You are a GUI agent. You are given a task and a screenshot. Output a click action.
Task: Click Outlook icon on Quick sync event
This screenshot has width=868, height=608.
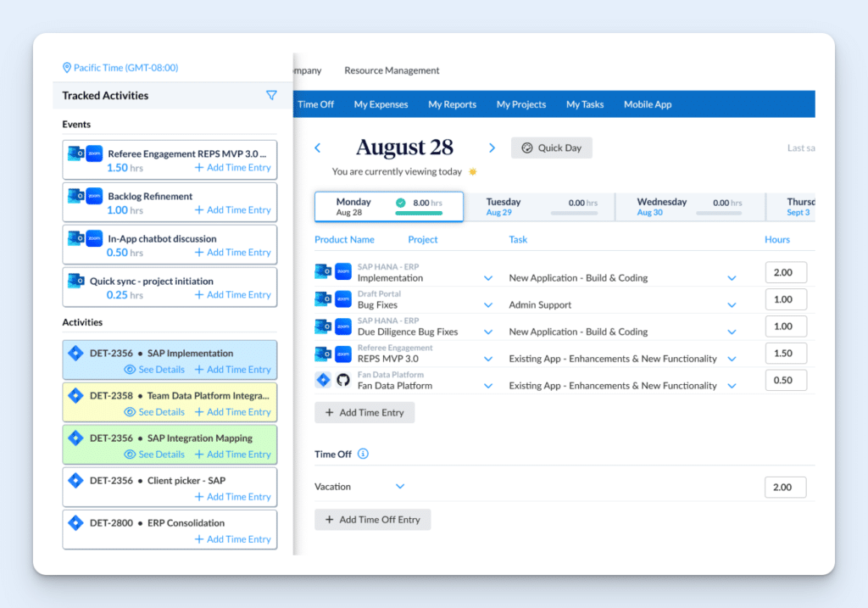[x=75, y=280]
